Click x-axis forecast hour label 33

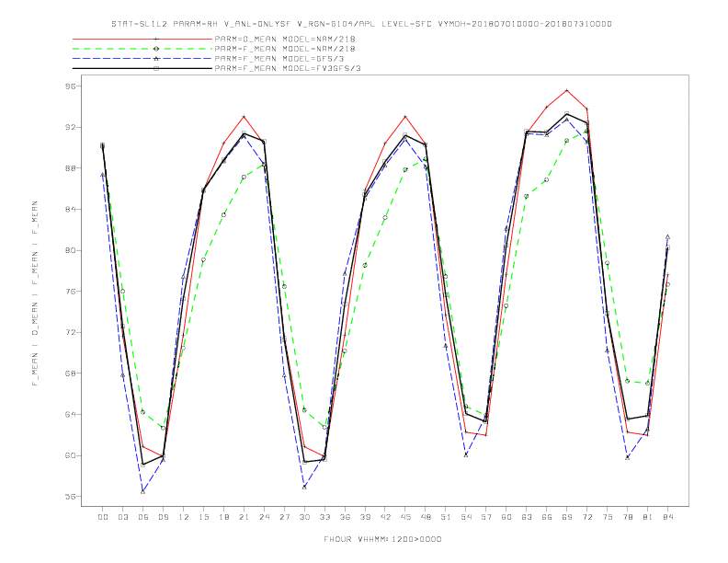[324, 517]
